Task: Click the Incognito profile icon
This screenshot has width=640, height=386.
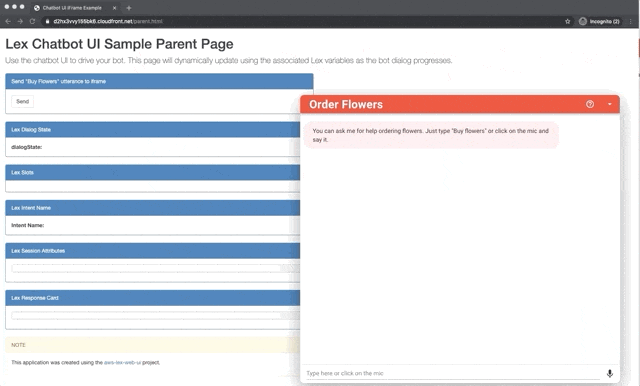Action: (583, 21)
